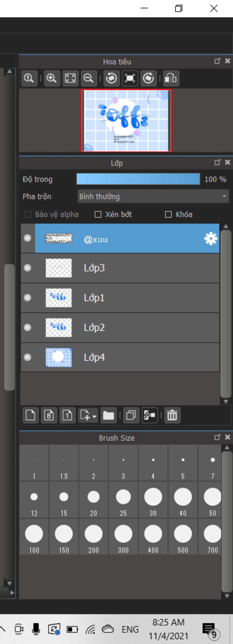Click the zoom out magnifier icon
Screen dimensions: 233x644
pyautogui.click(x=89, y=78)
